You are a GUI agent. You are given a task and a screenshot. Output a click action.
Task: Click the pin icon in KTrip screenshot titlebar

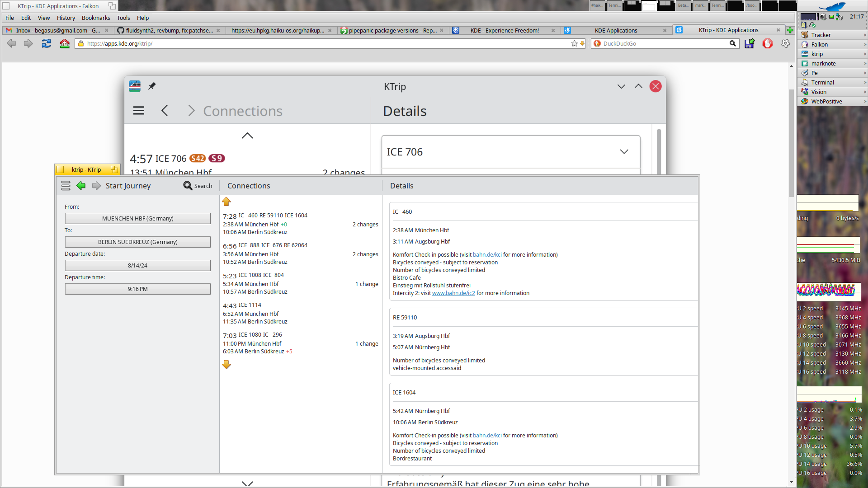tap(152, 86)
